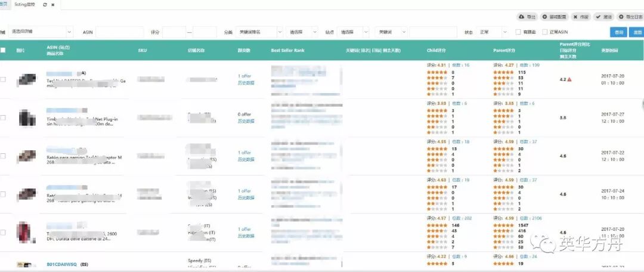Screen dimensions: 644x272
Task: Open 0 offer link in 3.83 rating row
Action: pos(244,114)
